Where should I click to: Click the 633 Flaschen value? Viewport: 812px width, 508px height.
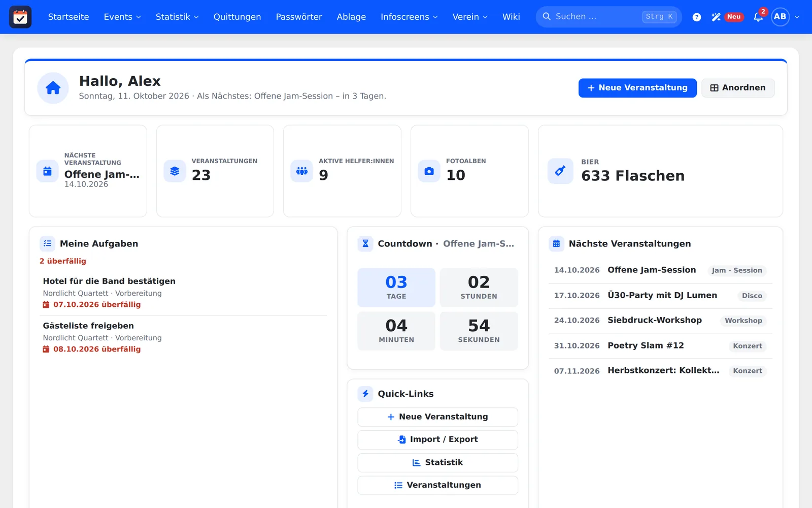coord(633,176)
